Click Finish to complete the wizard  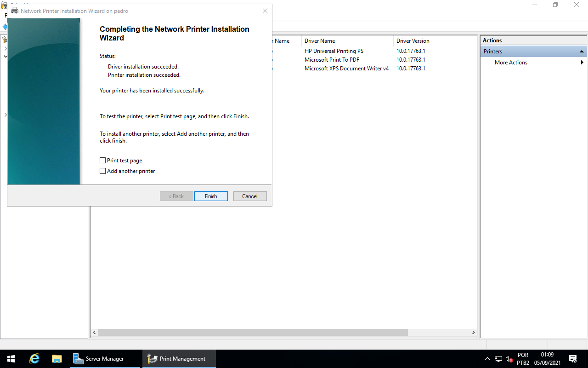click(211, 196)
